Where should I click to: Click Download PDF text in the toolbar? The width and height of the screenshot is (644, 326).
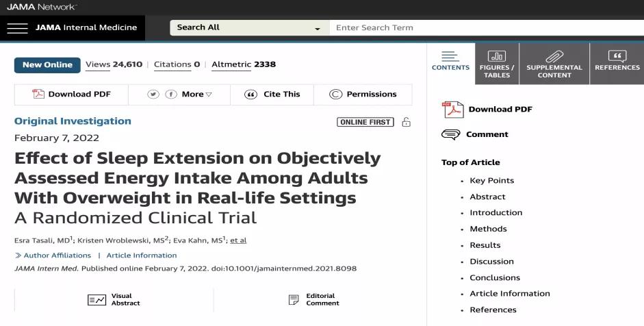point(79,94)
